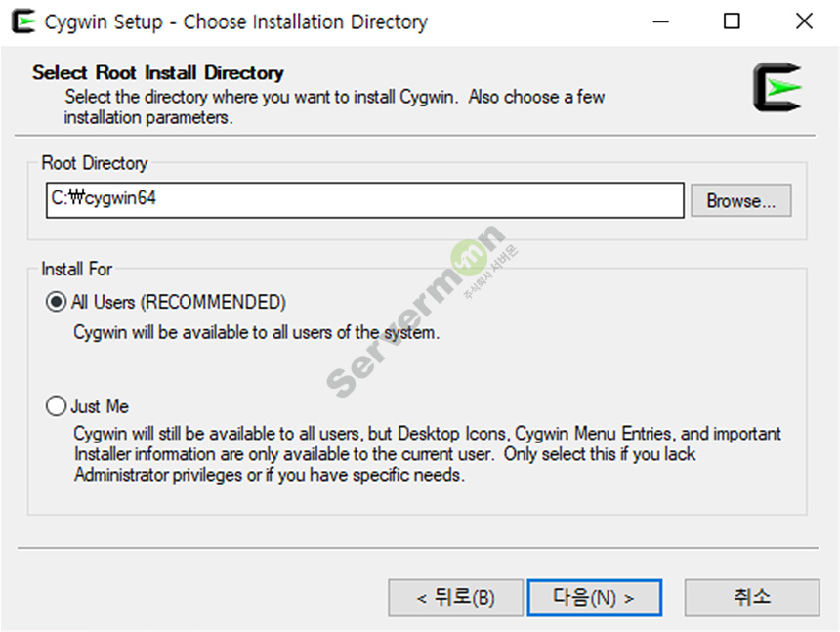Viewport: 840px width, 632px height.
Task: Click the large Cygwin logo in header
Action: click(x=777, y=87)
